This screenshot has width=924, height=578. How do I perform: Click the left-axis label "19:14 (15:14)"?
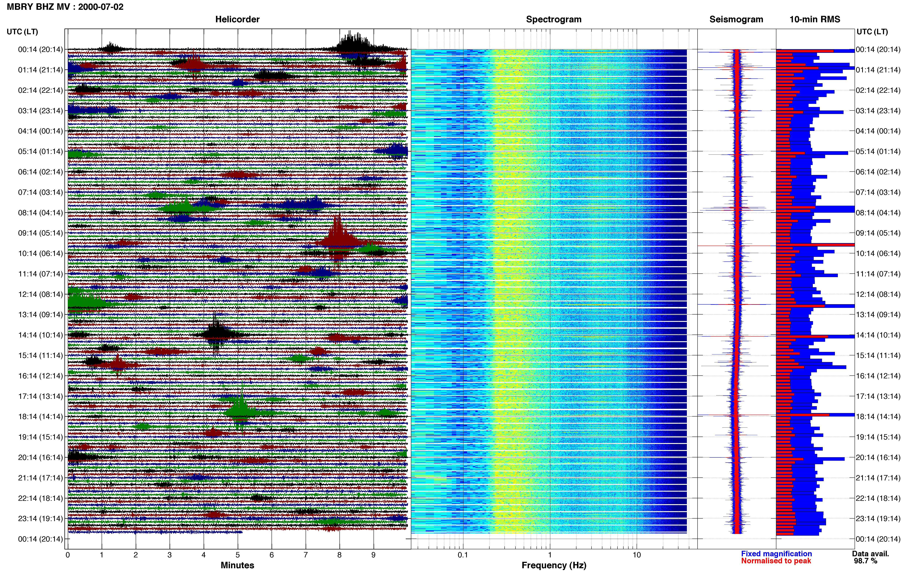[41, 437]
